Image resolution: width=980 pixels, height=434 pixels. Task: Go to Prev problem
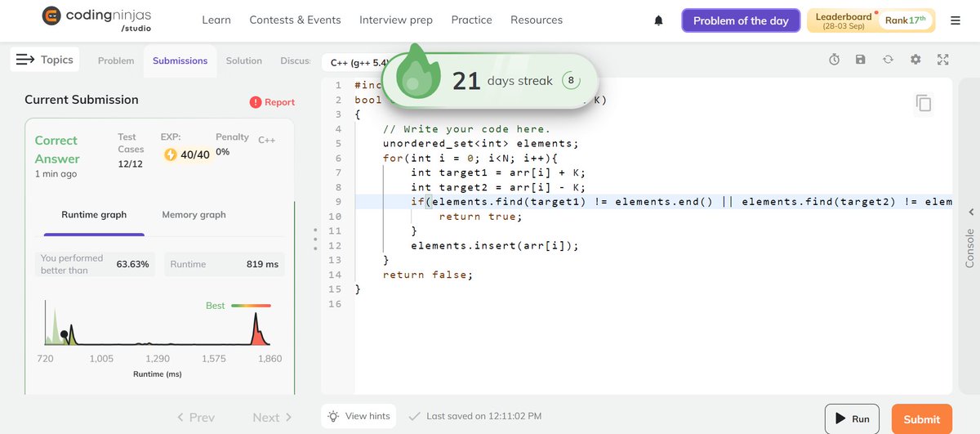coord(196,417)
